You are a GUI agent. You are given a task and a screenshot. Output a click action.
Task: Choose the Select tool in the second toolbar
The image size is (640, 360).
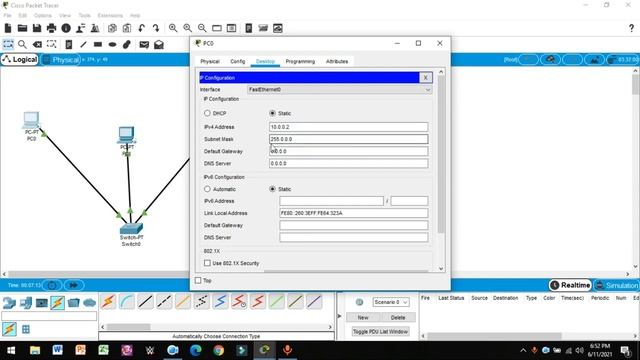pyautogui.click(x=8, y=44)
